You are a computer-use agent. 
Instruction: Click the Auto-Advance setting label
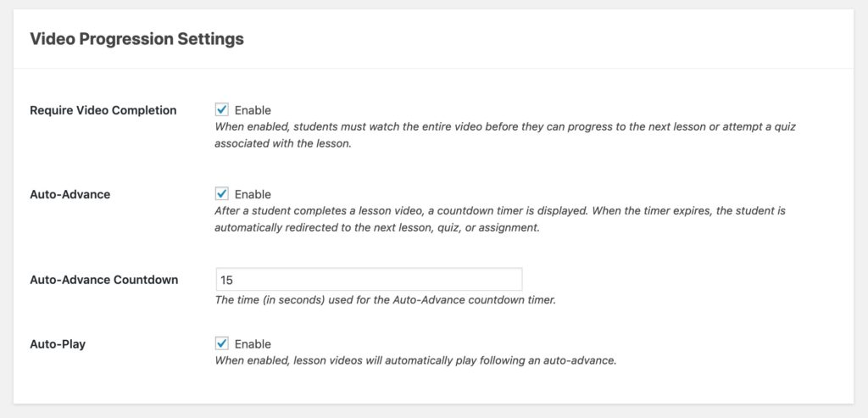pyautogui.click(x=70, y=194)
